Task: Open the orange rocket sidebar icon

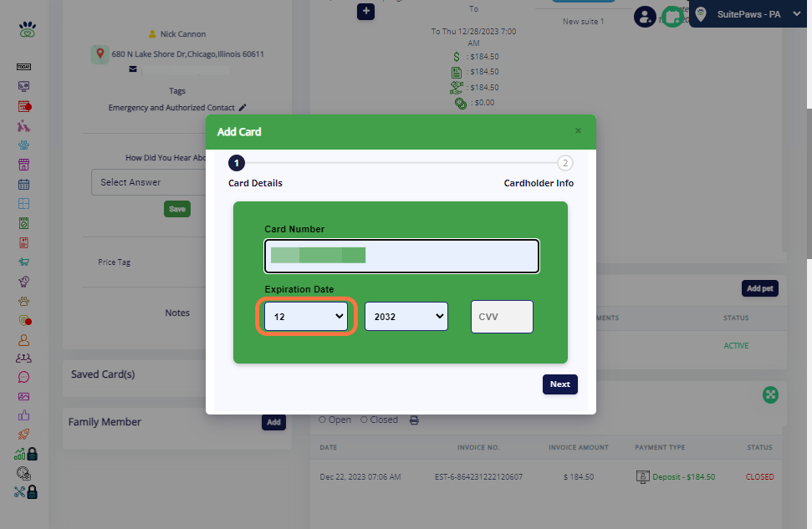Action: pyautogui.click(x=23, y=435)
